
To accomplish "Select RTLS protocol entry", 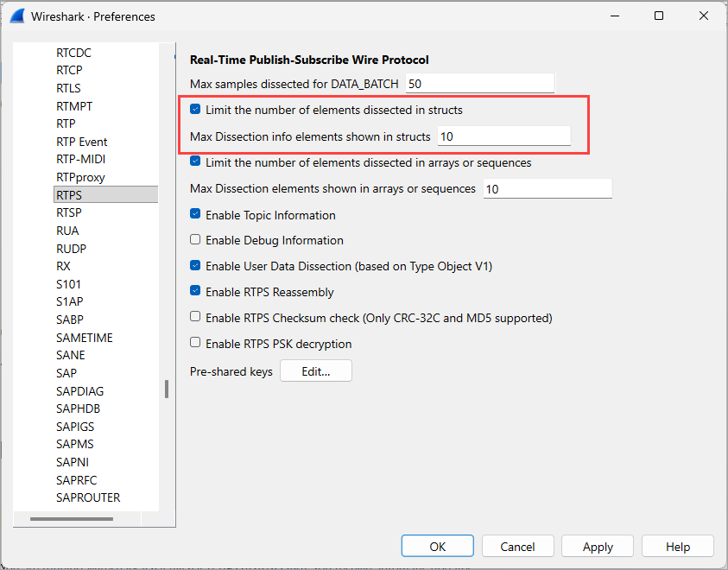I will coord(68,88).
